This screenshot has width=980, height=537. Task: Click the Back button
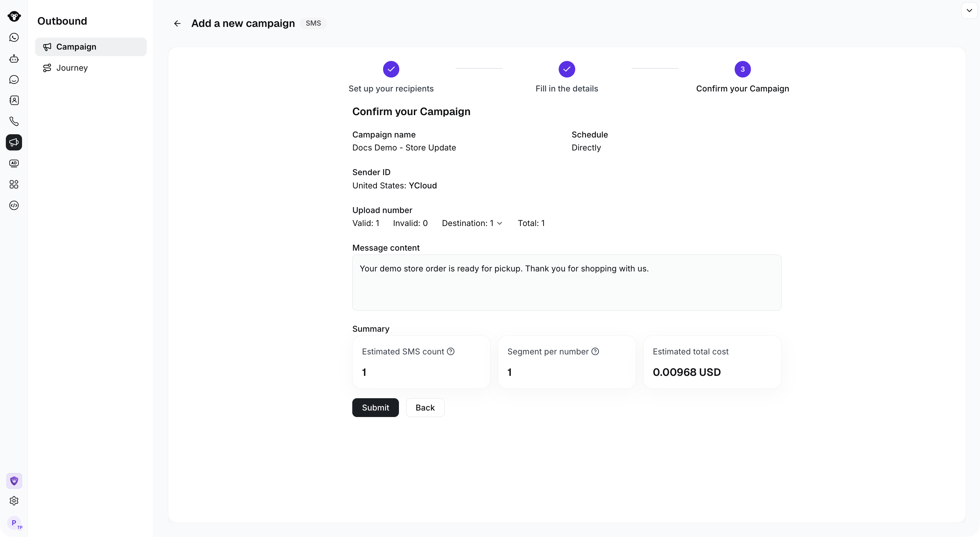pos(425,408)
